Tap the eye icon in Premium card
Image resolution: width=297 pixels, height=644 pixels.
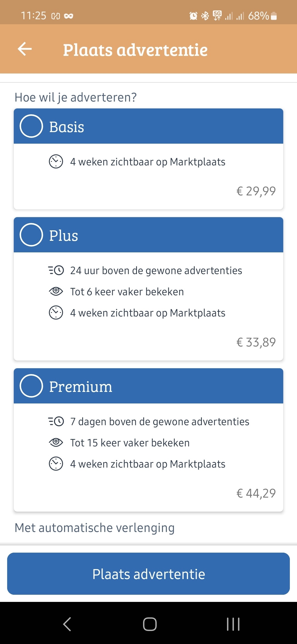click(56, 442)
